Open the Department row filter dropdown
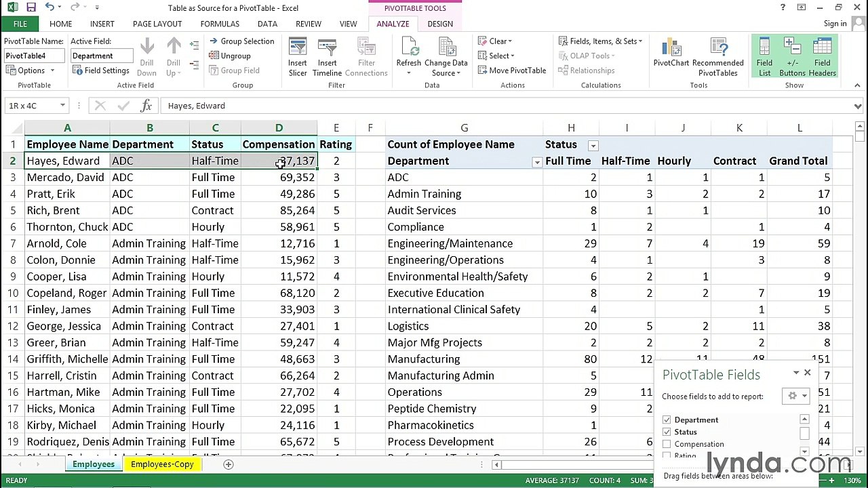This screenshot has width=868, height=488. click(536, 162)
